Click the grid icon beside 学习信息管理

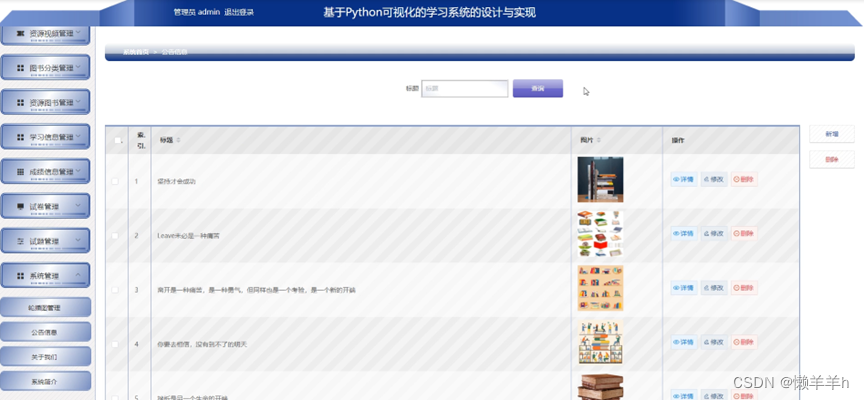(20, 137)
